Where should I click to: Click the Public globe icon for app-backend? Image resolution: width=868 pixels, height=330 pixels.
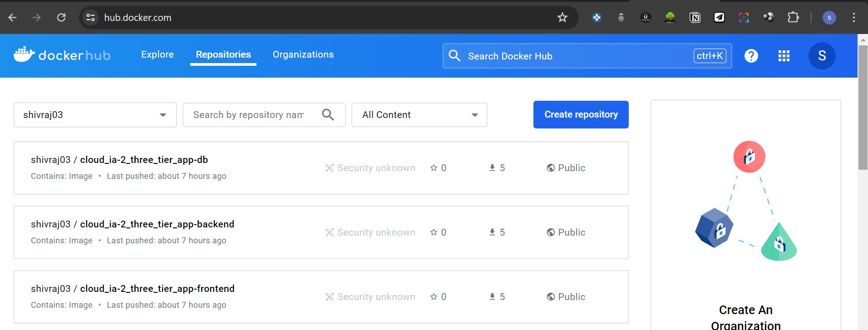click(x=551, y=232)
